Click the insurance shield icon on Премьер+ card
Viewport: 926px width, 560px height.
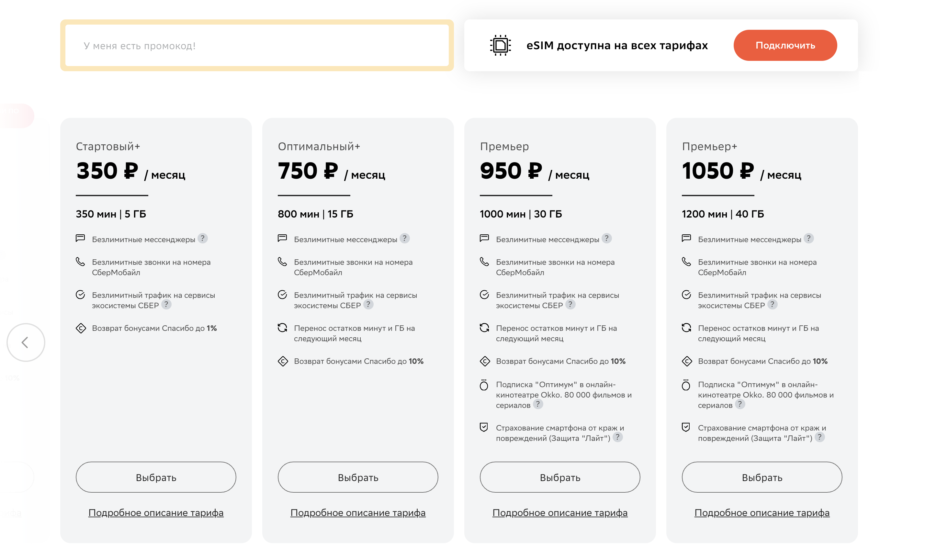click(687, 427)
